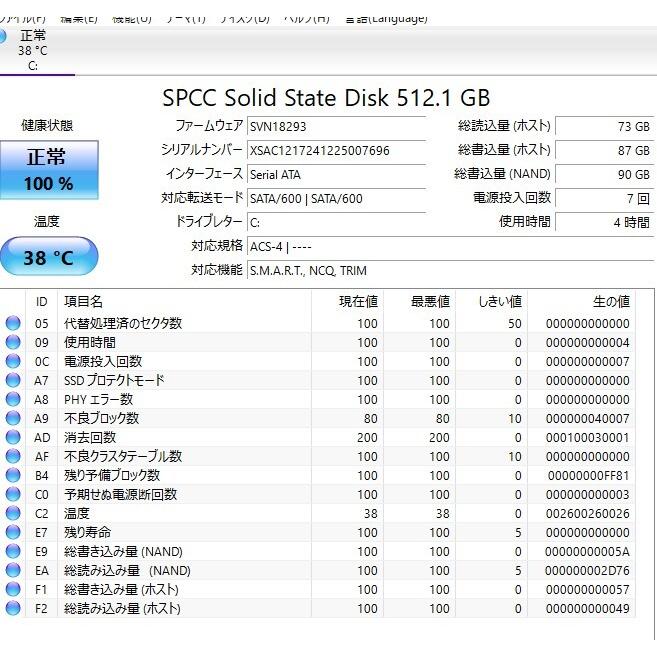This screenshot has height=657, width=657.
Task: Click status icon for C2 温度 row
Action: (x=13, y=513)
